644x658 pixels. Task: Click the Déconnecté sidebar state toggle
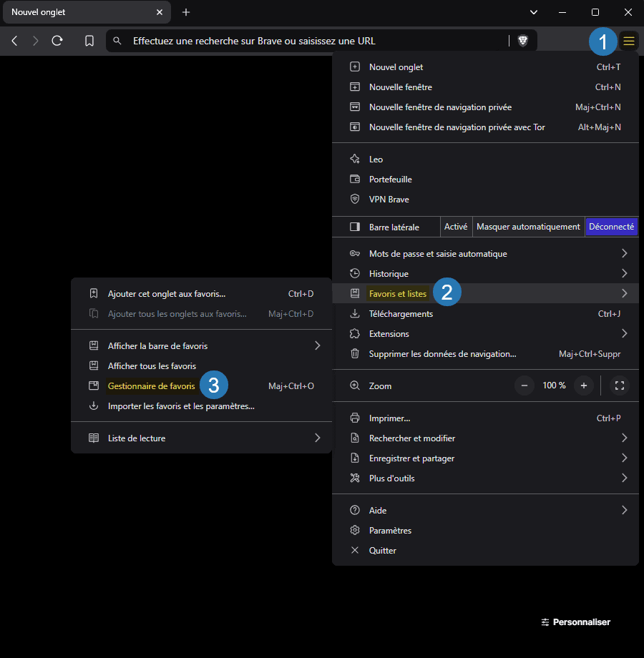(x=612, y=226)
